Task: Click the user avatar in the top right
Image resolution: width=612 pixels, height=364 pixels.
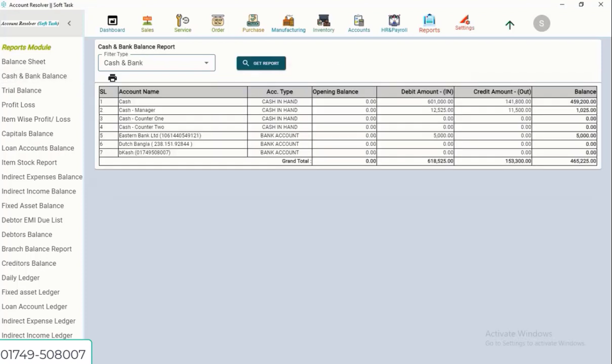Action: point(541,22)
